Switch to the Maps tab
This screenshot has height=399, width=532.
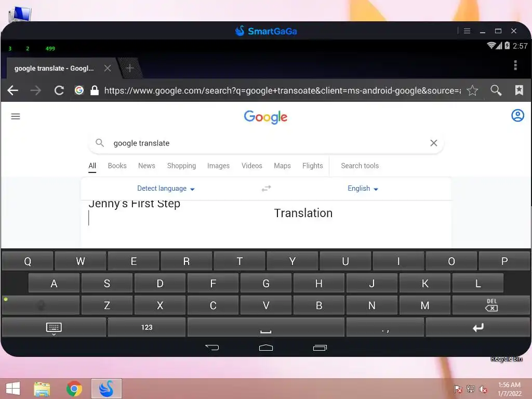(282, 166)
